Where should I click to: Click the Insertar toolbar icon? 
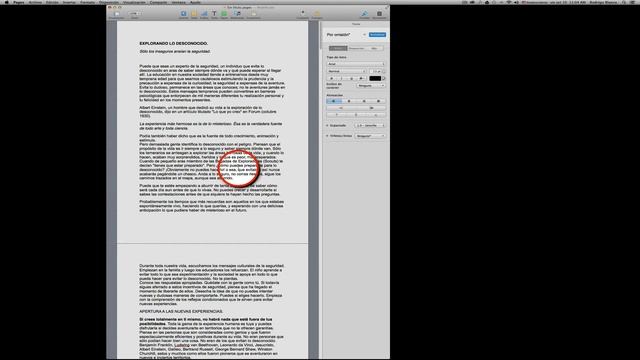[x=183, y=14]
